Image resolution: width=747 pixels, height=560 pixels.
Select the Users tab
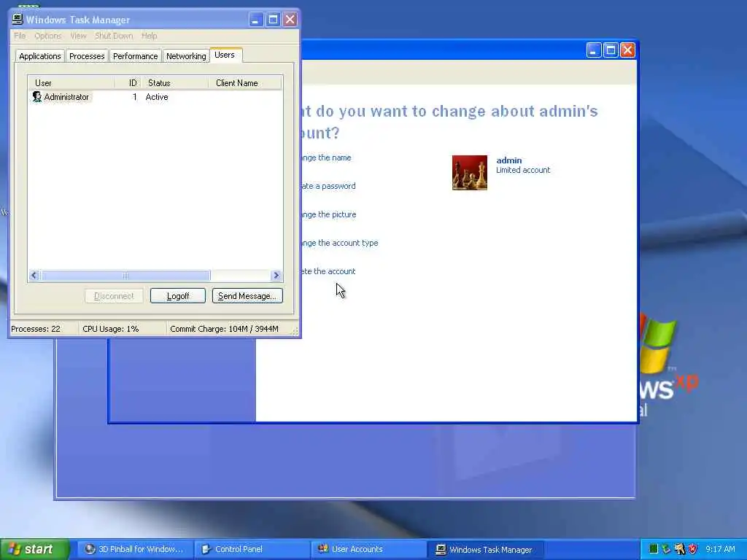[225, 55]
